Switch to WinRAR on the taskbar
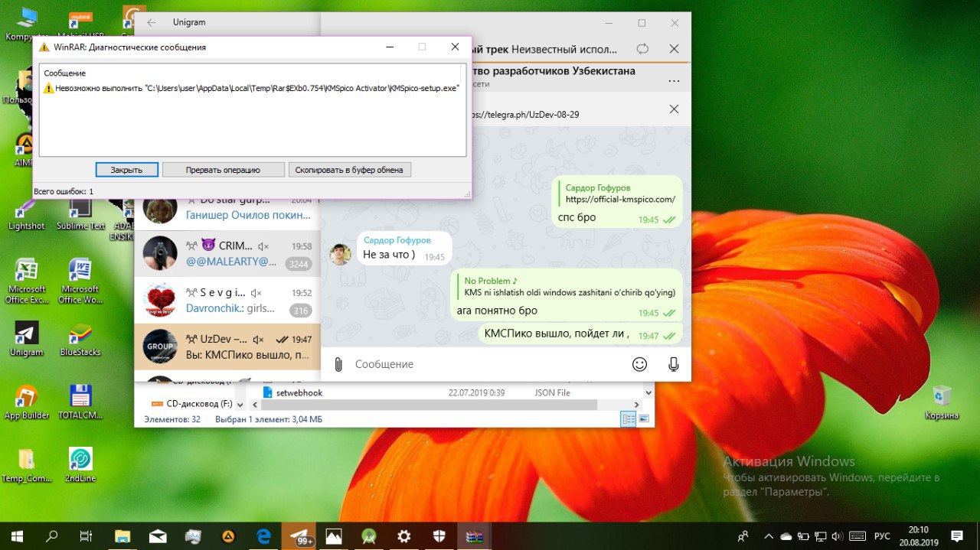Viewport: 980px width, 550px height. tap(475, 536)
